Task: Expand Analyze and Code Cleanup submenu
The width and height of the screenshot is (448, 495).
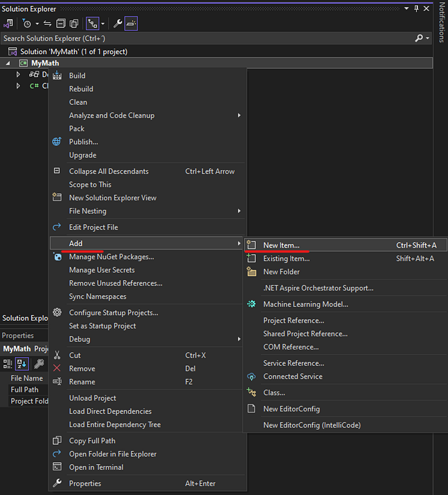Action: point(147,115)
